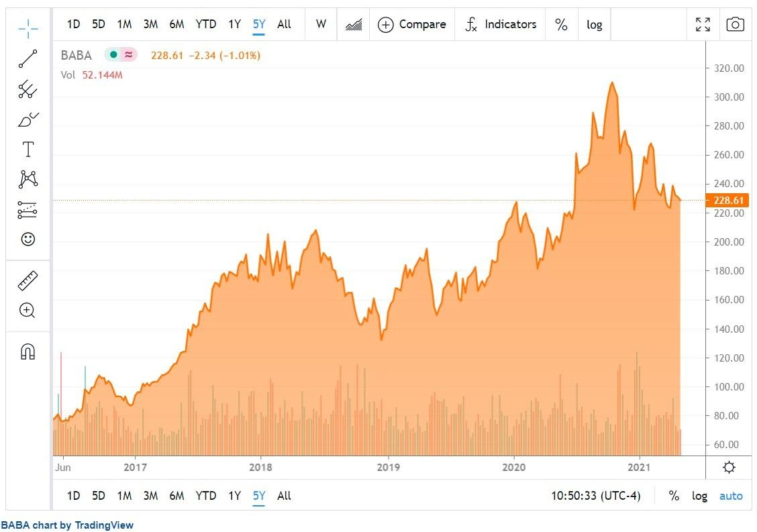This screenshot has width=757, height=532.
Task: Open the XABCD Pattern tool
Action: tap(27, 179)
